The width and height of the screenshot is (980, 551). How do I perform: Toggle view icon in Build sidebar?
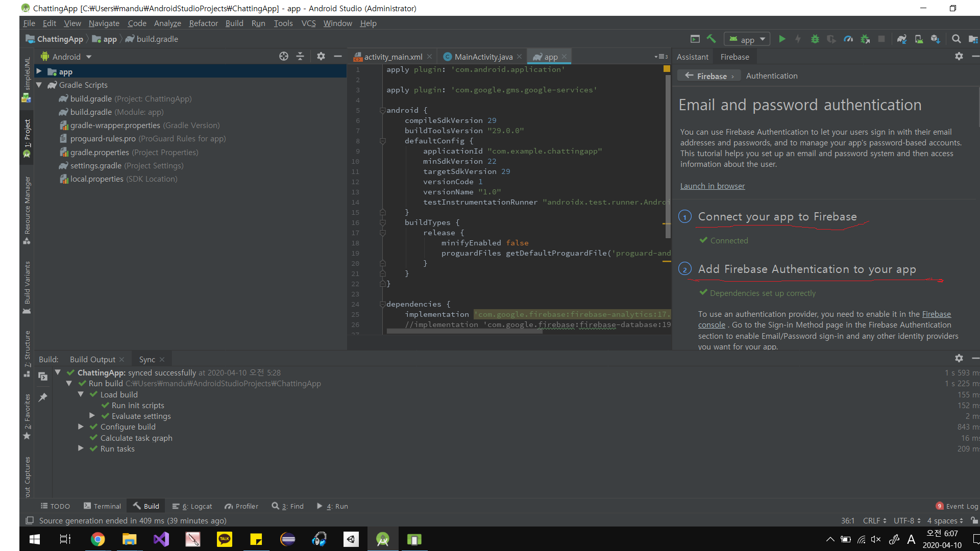point(43,376)
